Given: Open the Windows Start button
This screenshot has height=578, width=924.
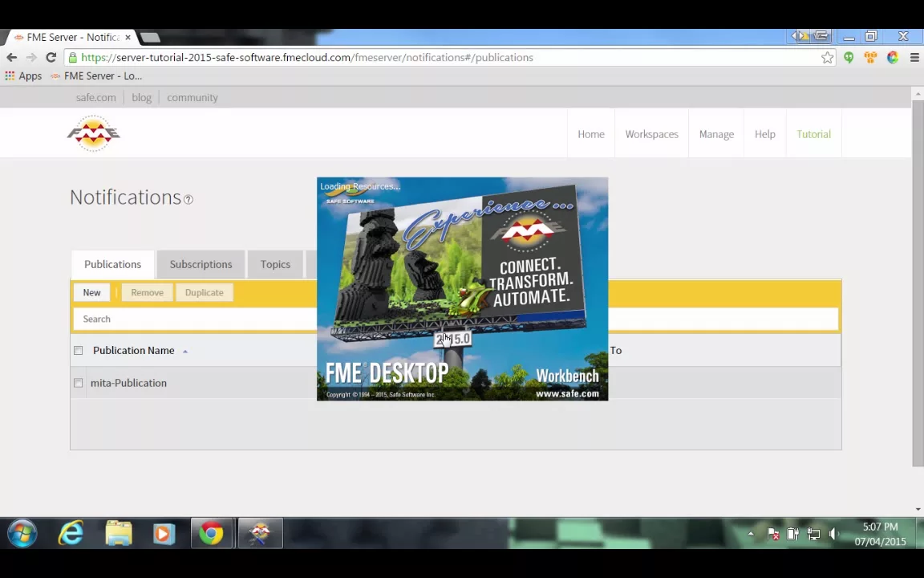Looking at the screenshot, I should (x=22, y=534).
